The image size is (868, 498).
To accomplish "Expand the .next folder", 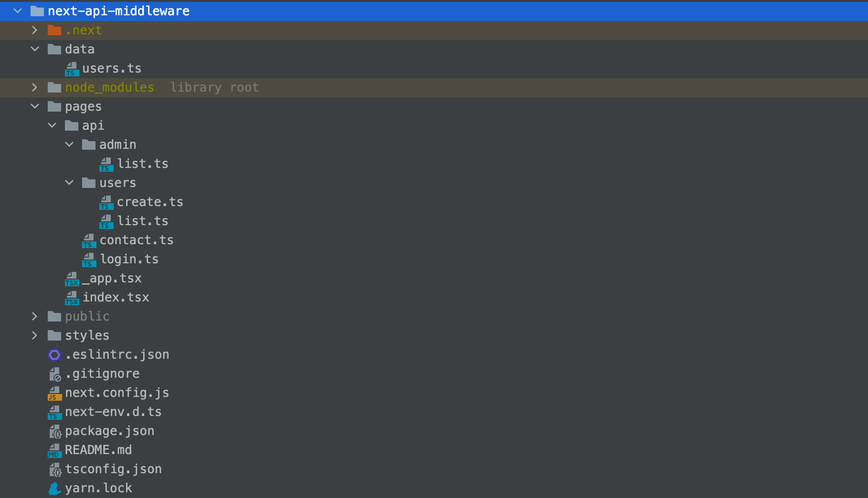I will (34, 30).
